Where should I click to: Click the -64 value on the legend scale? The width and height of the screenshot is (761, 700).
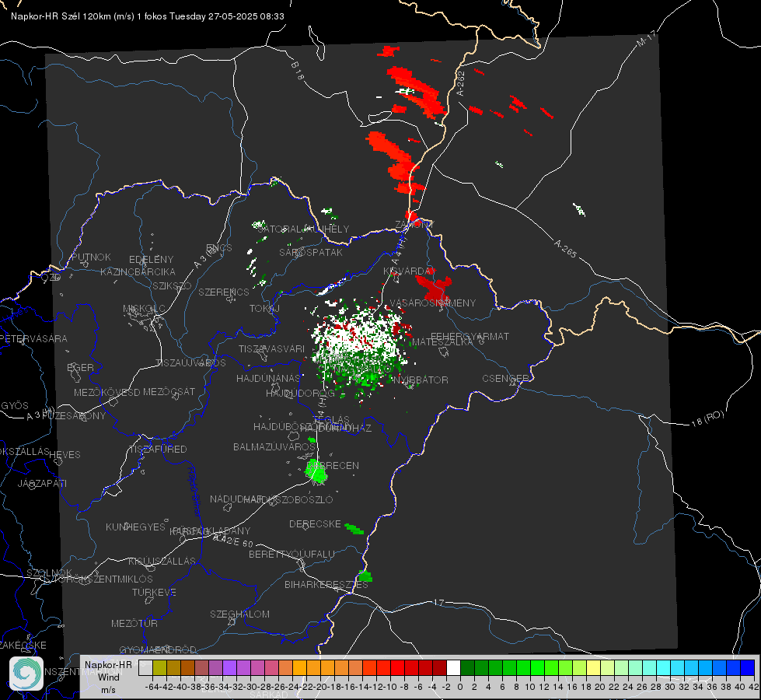[x=152, y=687]
